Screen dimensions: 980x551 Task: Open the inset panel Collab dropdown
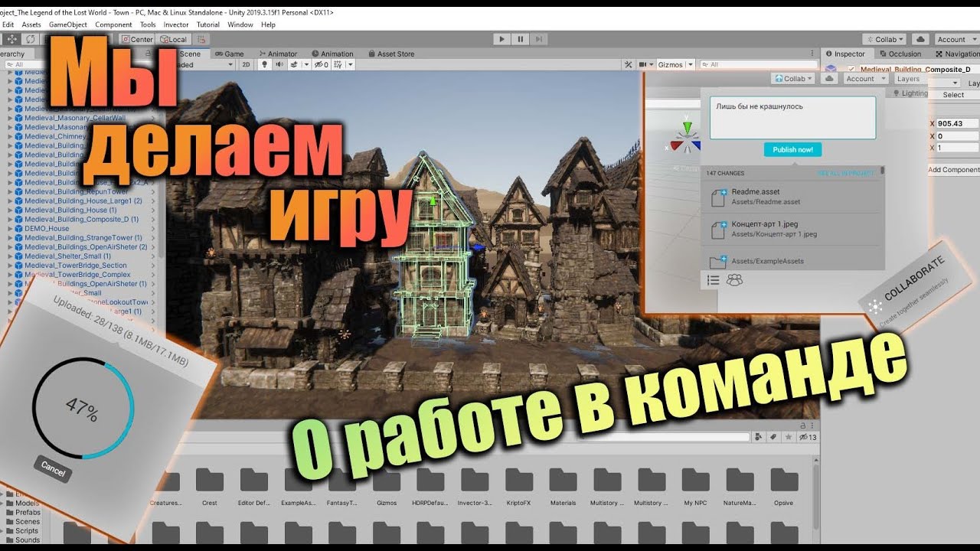tap(794, 78)
